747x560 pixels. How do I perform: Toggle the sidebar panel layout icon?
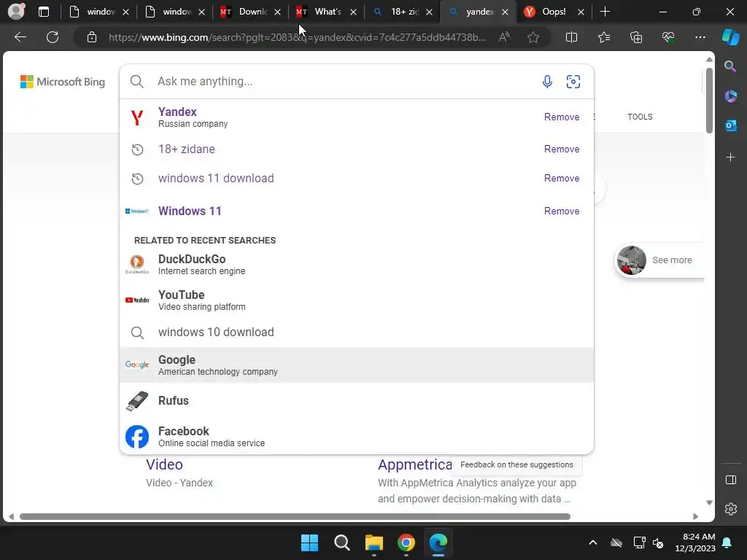[x=731, y=480]
